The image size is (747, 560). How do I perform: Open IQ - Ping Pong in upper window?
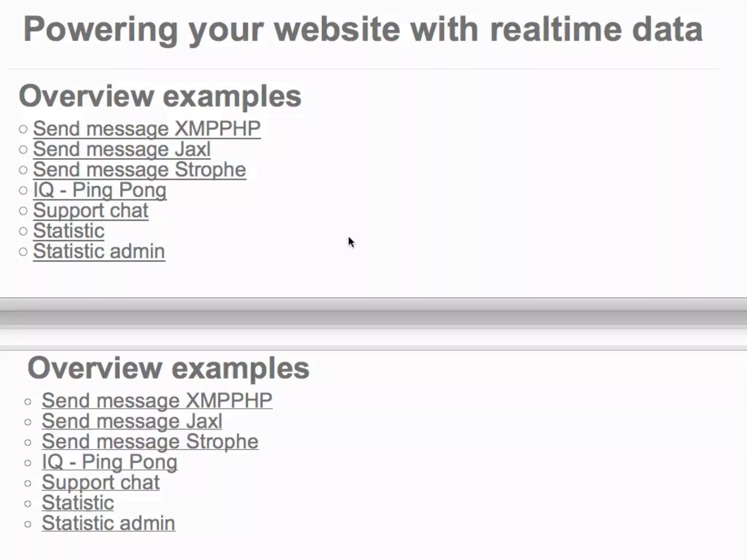[x=100, y=190]
